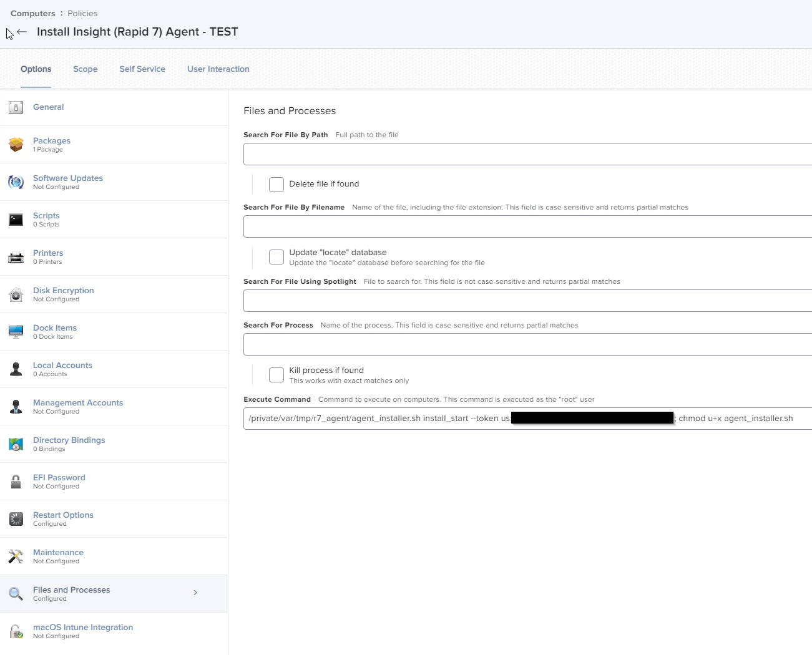Click the General sidebar icon
812x655 pixels.
[x=16, y=107]
